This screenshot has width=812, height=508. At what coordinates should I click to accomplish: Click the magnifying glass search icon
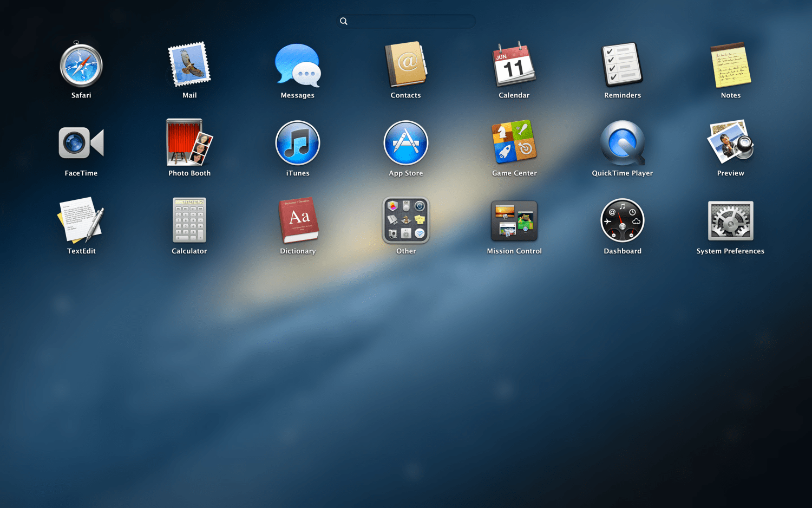344,21
